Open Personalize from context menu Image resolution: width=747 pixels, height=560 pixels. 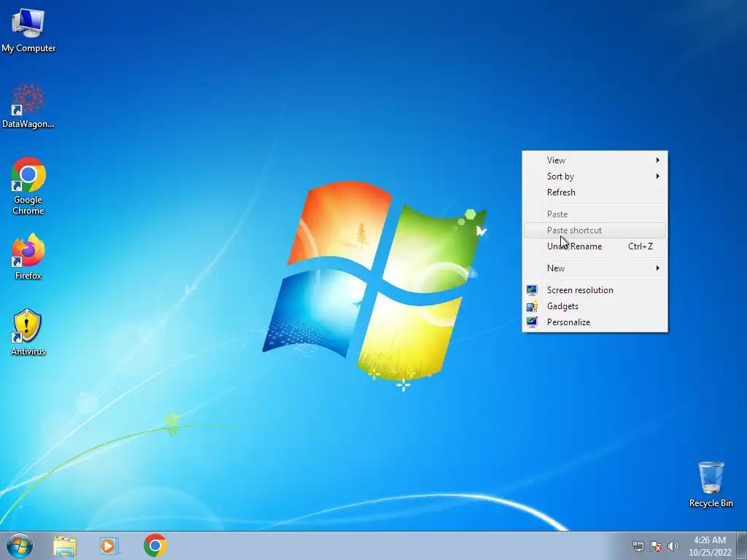[595, 322]
